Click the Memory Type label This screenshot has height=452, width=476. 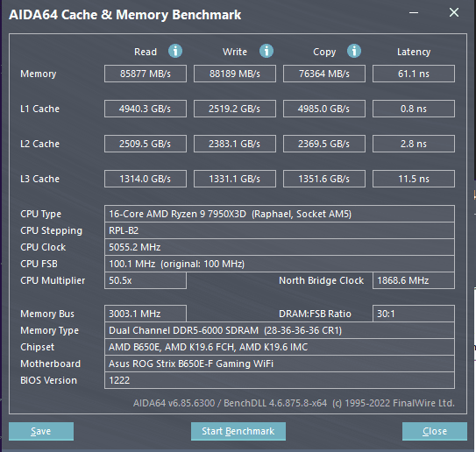tap(49, 330)
